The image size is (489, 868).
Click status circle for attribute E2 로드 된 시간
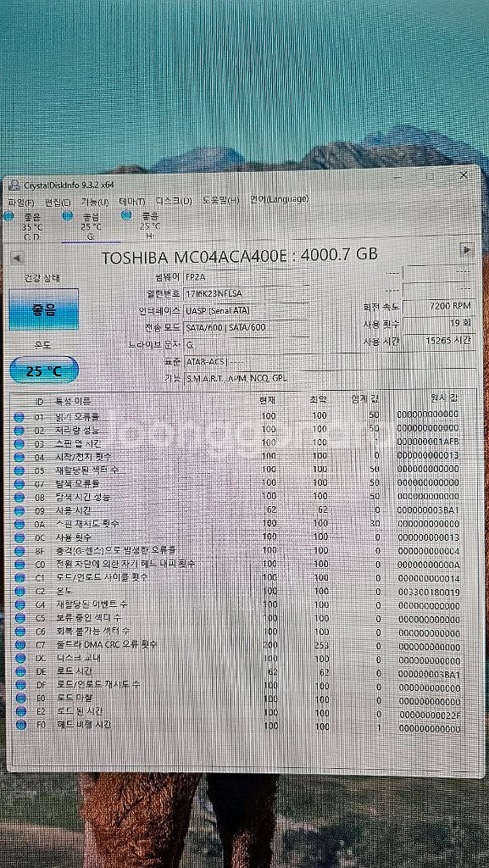coord(21,711)
